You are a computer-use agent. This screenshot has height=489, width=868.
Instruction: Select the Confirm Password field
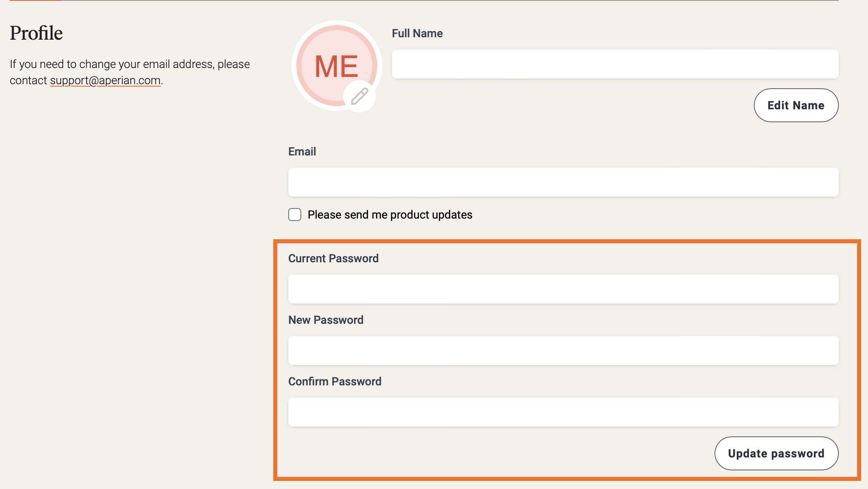click(x=563, y=412)
